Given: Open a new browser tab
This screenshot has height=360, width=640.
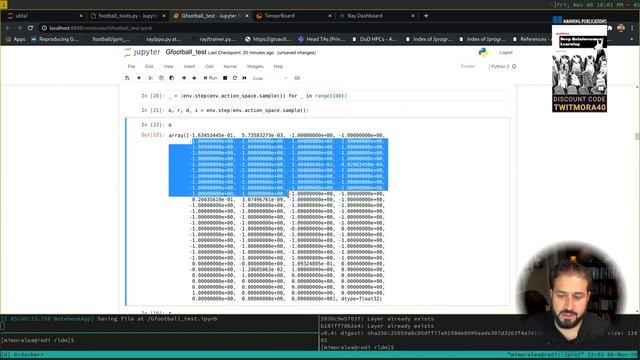Looking at the screenshot, I should [x=426, y=16].
